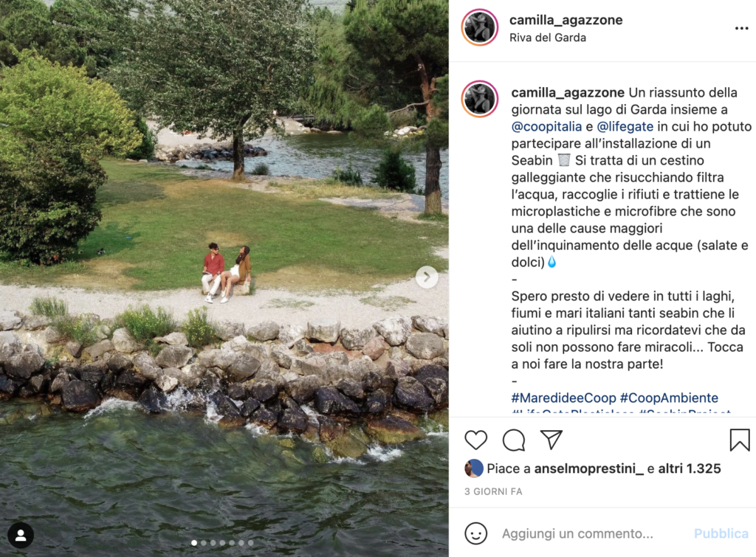Show tagged people on photo

21,536
